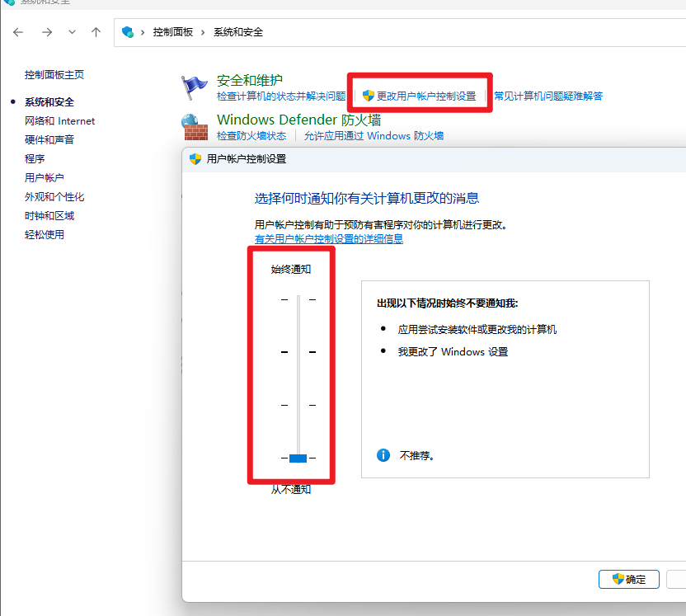Open 更改用户帐户控制设置 link
Image resolution: width=686 pixels, height=616 pixels.
click(x=425, y=96)
